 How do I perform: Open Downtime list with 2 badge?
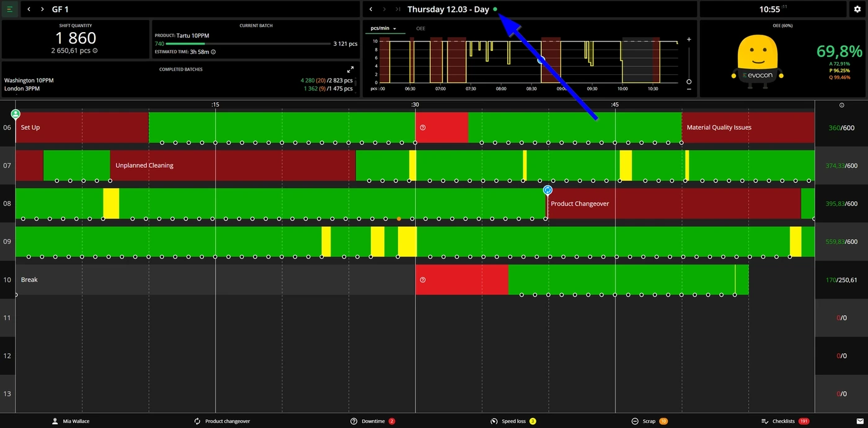point(373,421)
